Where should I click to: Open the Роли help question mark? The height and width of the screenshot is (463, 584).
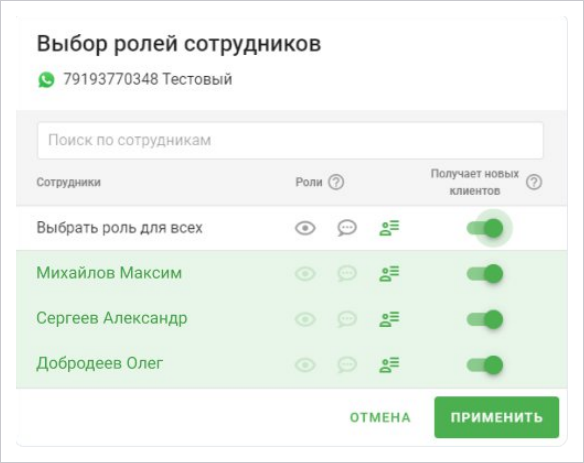coord(336,183)
